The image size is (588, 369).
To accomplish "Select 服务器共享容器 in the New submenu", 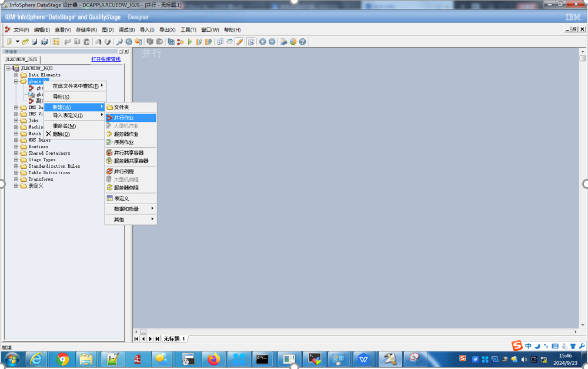I will pos(131,161).
